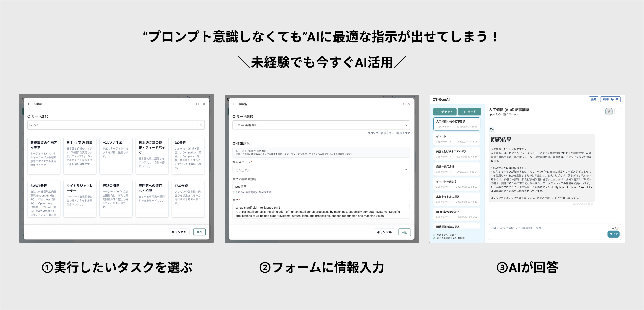Click the expand fullscreen icon in left mode dialog
The image size is (644, 310).
(197, 104)
